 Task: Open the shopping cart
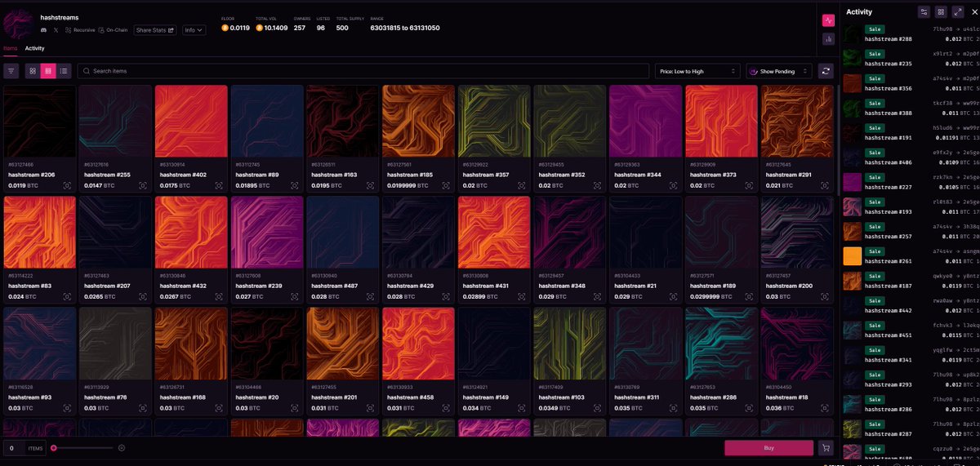pos(826,447)
